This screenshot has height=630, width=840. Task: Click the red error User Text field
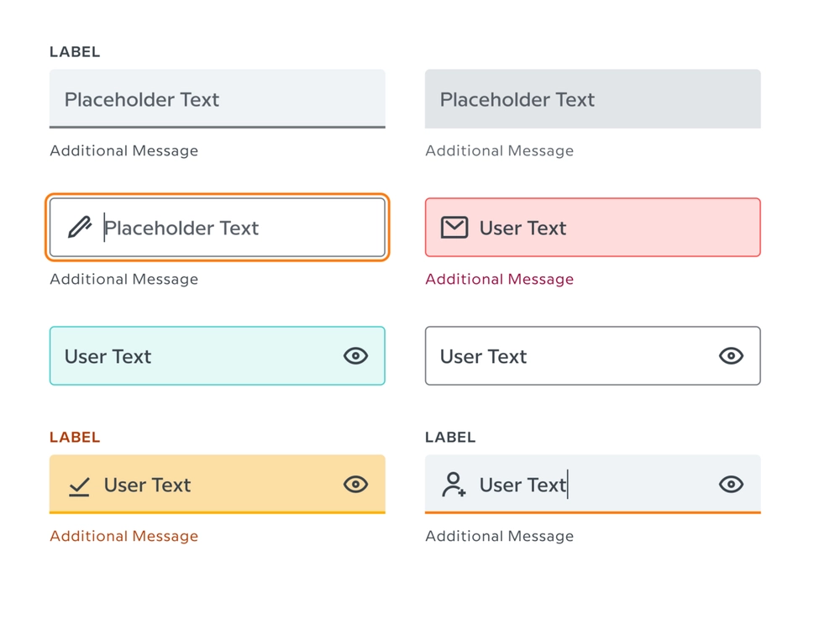coord(593,227)
